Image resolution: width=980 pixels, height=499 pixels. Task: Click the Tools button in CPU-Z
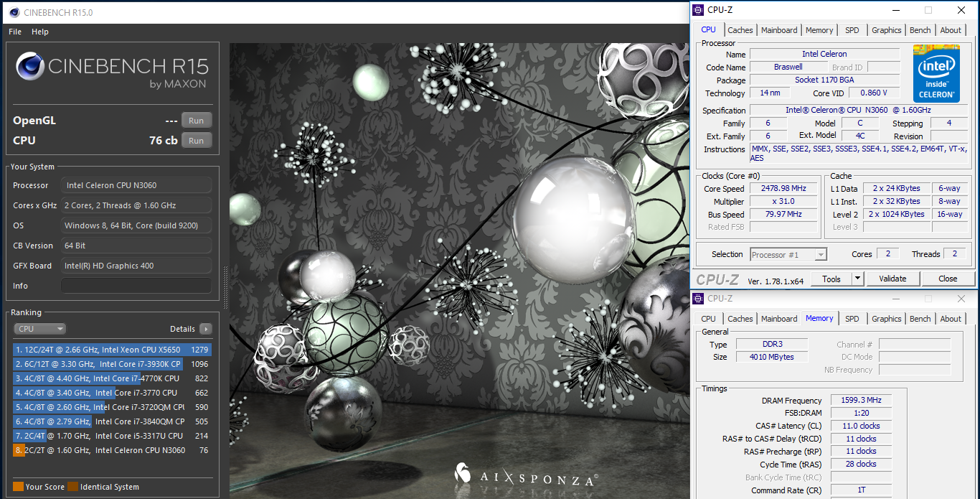coord(831,279)
